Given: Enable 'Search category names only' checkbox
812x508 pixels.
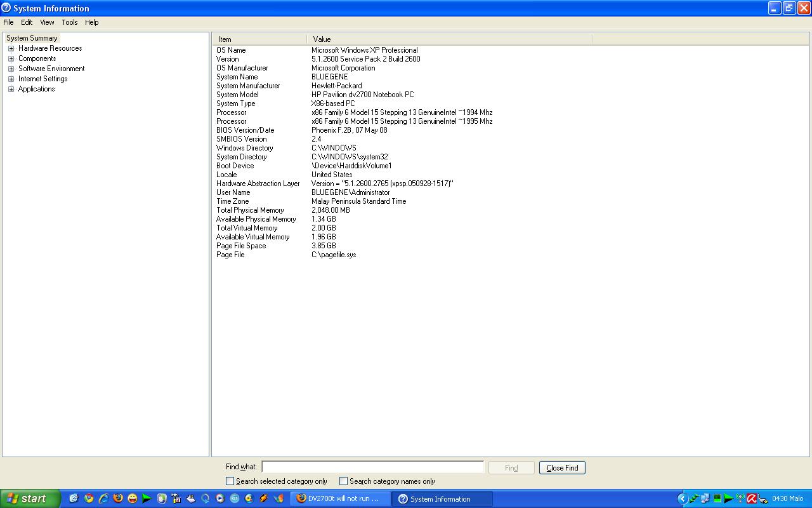Looking at the screenshot, I should coord(343,481).
